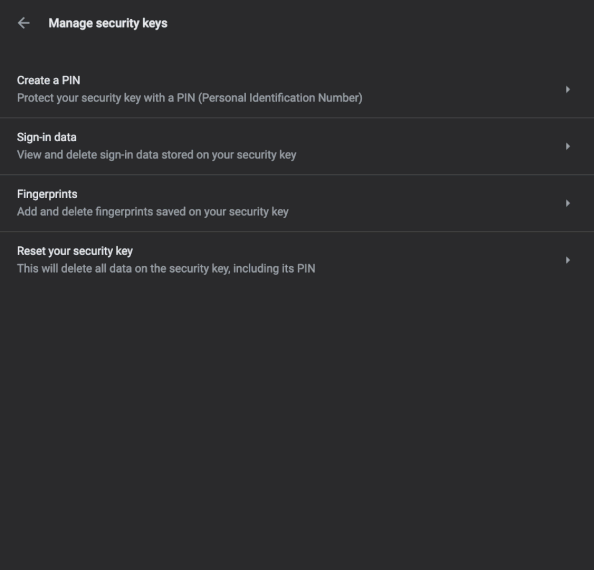Click the arrow icon beside Create a PIN
The image size is (594, 570).
point(567,89)
